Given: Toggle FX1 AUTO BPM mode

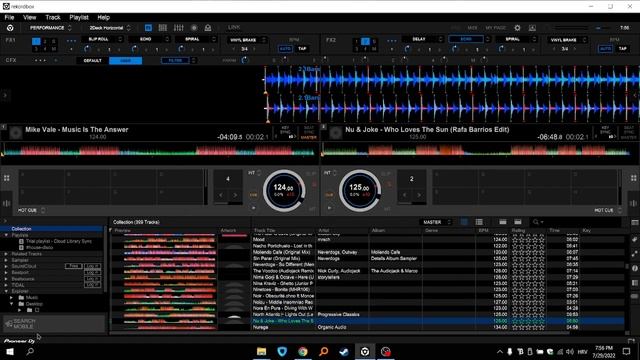Looking at the screenshot, I should click(x=285, y=49).
